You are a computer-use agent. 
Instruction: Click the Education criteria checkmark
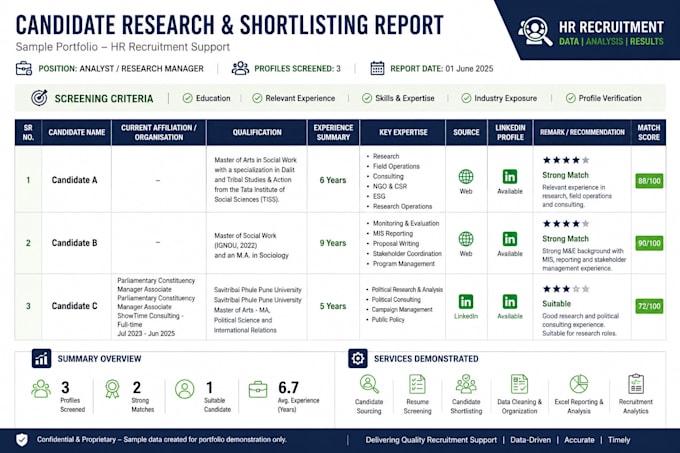click(x=187, y=98)
